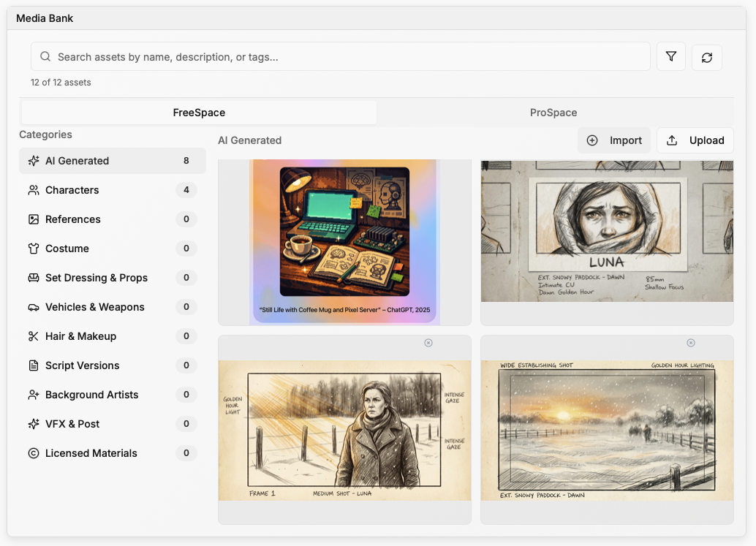Click the Media Bank title
The height and width of the screenshot is (546, 756).
45,18
